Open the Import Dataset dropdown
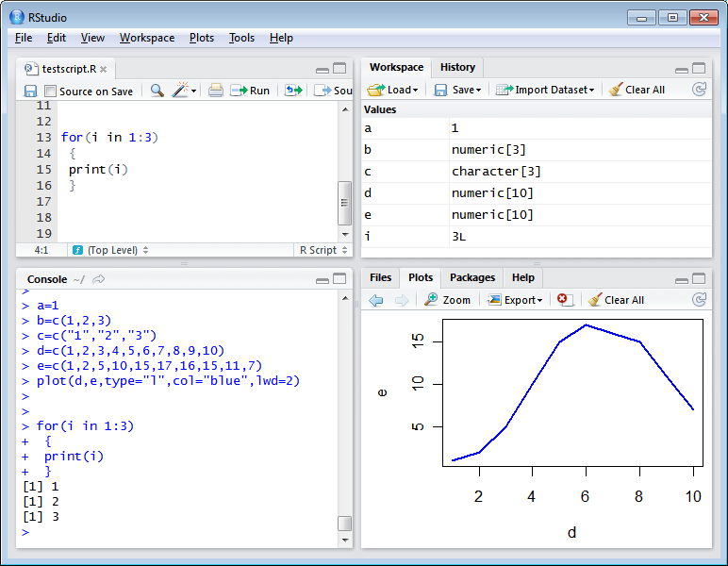The height and width of the screenshot is (566, 728). tap(545, 90)
